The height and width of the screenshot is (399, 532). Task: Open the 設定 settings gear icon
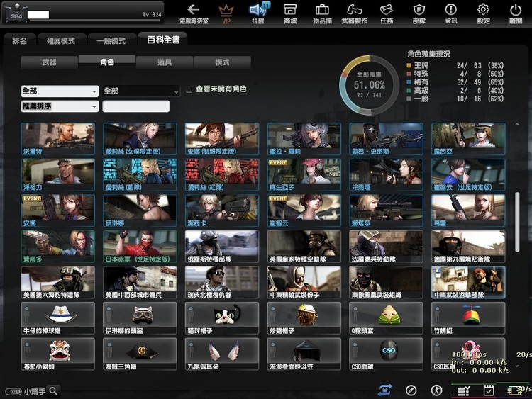pyautogui.click(x=484, y=13)
